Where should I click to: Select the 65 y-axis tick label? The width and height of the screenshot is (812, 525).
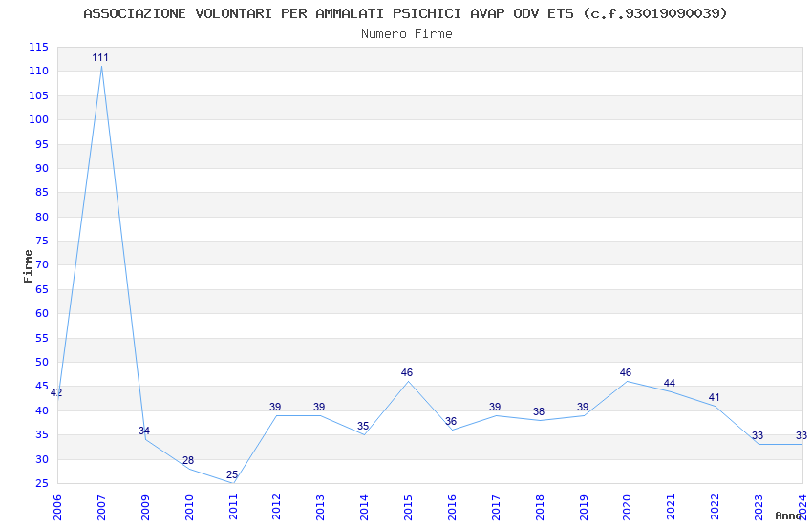pyautogui.click(x=42, y=289)
